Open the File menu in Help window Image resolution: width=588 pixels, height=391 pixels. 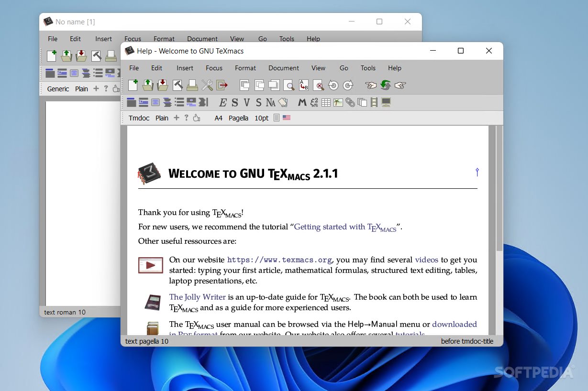point(134,68)
